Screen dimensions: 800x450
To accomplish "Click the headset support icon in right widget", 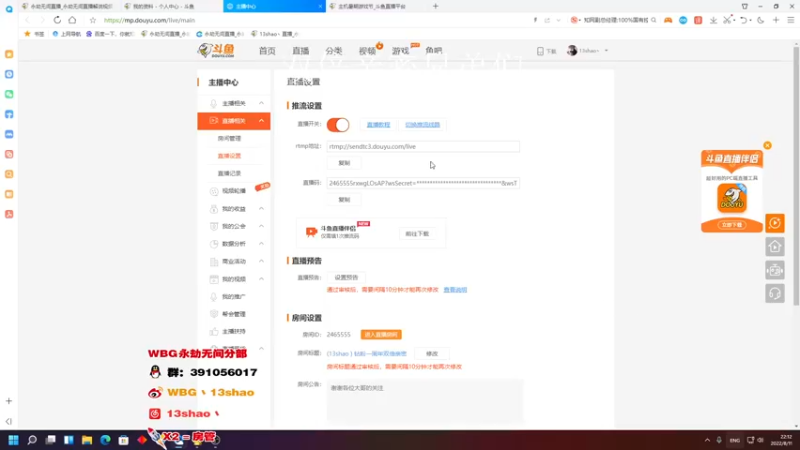I will [774, 293].
